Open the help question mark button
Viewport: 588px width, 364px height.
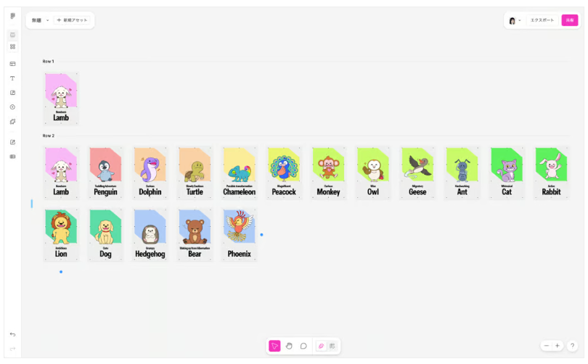tap(572, 346)
